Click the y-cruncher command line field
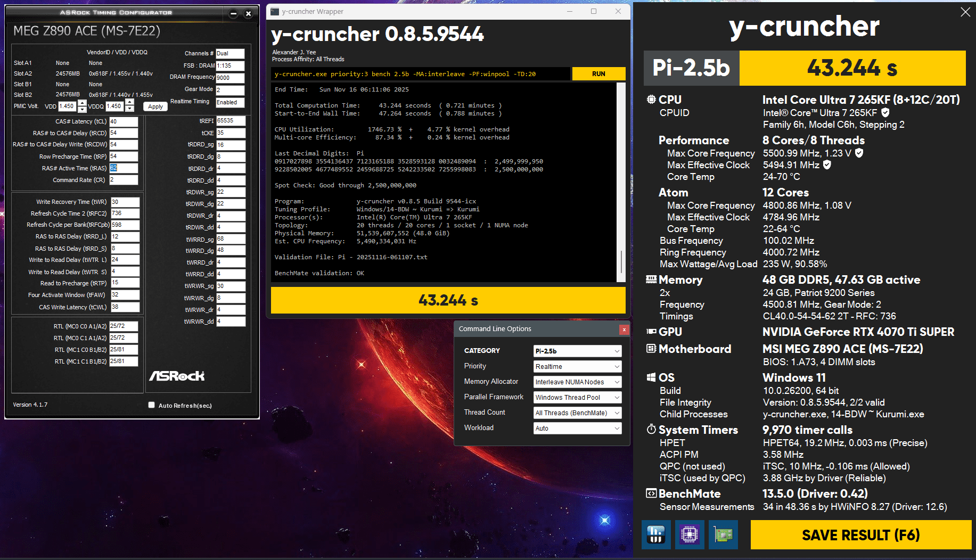976x560 pixels. (x=421, y=74)
